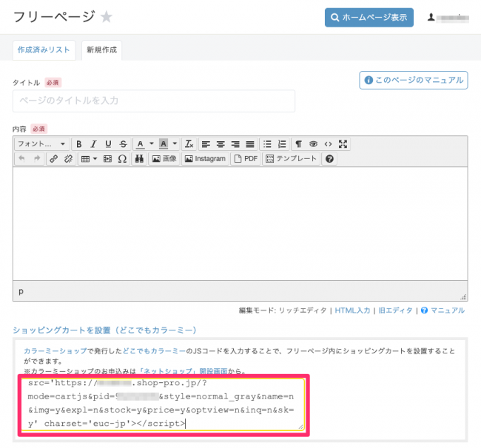Insert bulleted list

coord(267,144)
